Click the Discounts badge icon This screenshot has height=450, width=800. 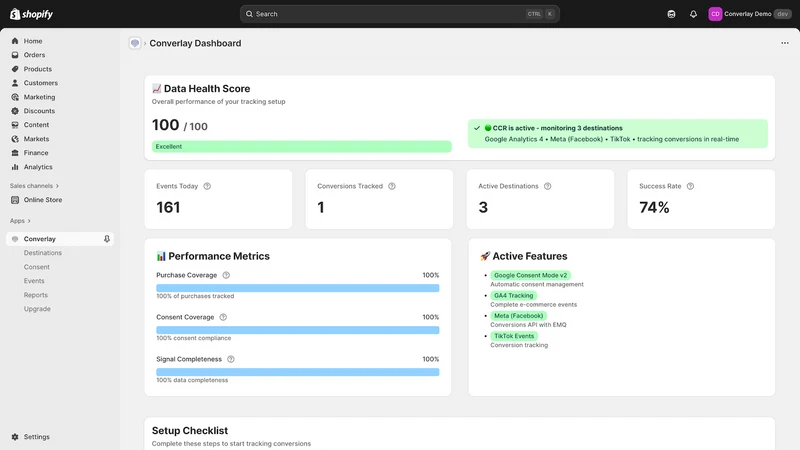click(15, 111)
